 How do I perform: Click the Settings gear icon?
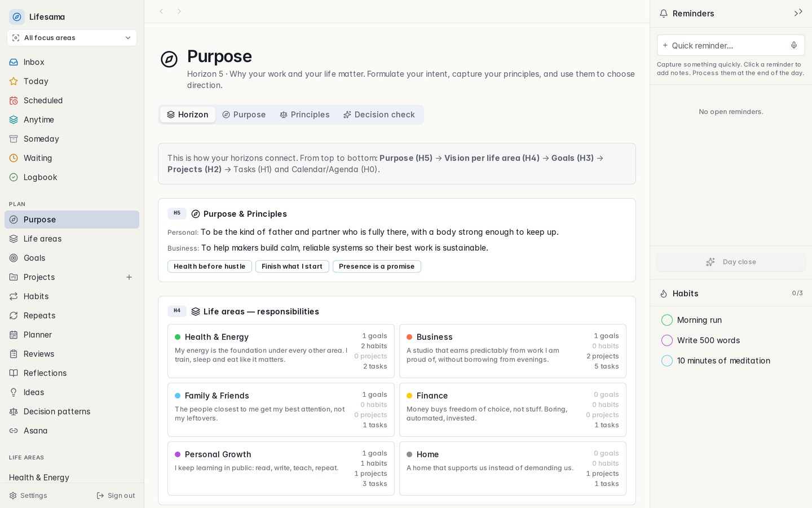point(13,496)
